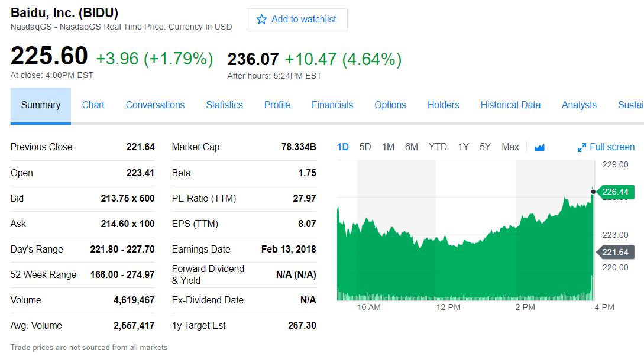Click the chart type icon next to Max
644x356 pixels.
pos(539,147)
